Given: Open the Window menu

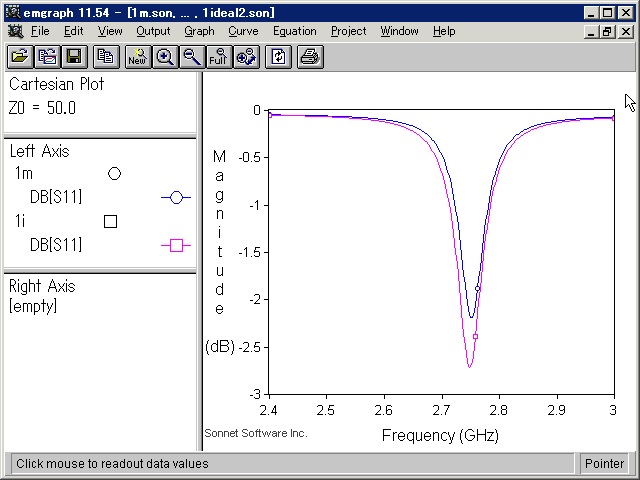Looking at the screenshot, I should (x=399, y=31).
